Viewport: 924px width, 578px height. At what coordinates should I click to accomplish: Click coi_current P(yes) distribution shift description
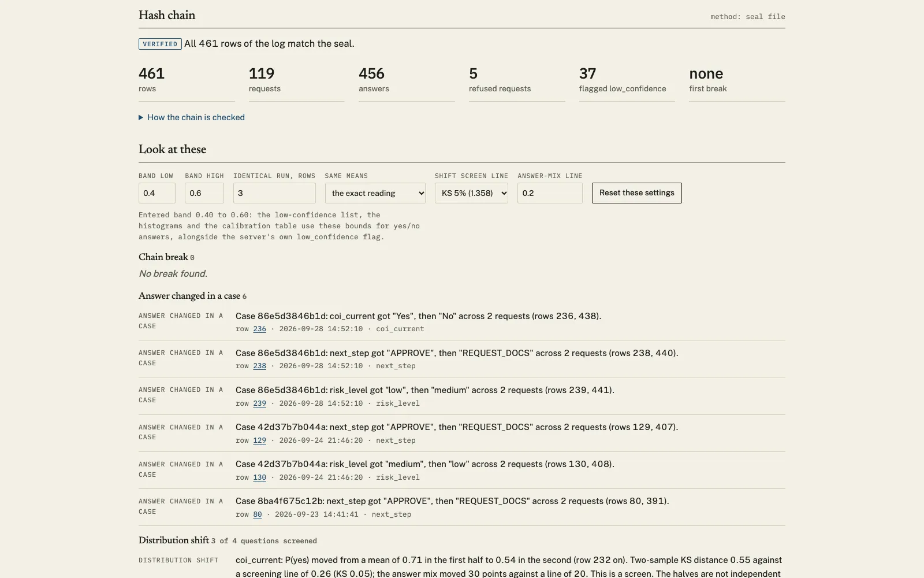[x=509, y=567]
